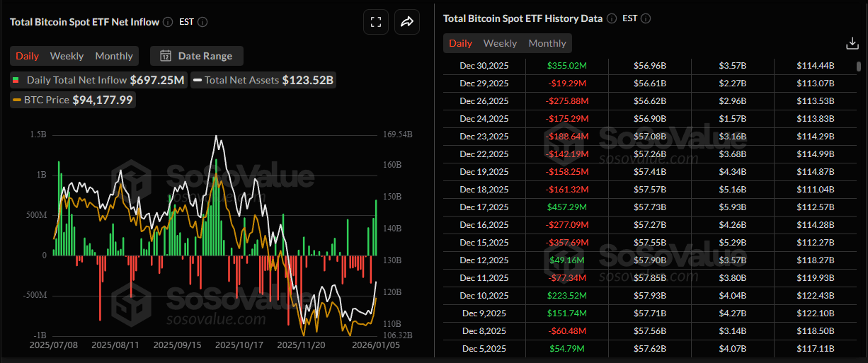
Task: Click the Dec 19,2025 date cell
Action: [484, 172]
